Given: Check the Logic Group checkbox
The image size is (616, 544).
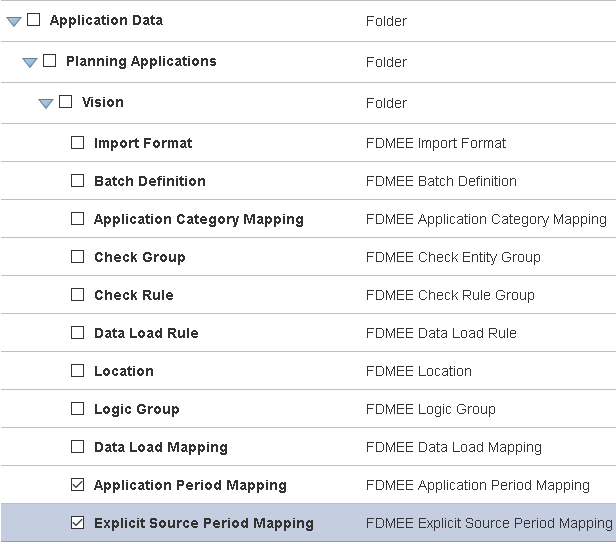Looking at the screenshot, I should (x=78, y=409).
